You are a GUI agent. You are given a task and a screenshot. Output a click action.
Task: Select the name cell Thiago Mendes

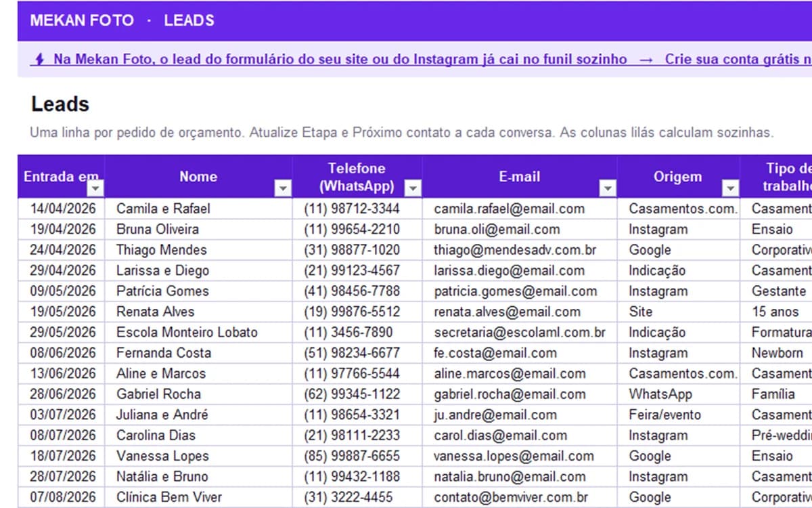point(198,250)
